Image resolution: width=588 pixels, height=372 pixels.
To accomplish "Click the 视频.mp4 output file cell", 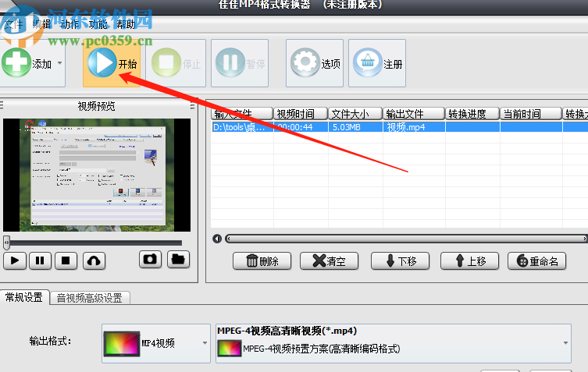I will (414, 127).
